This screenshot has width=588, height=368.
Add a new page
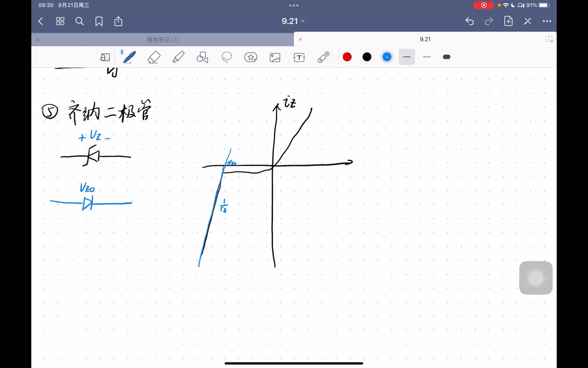[508, 21]
